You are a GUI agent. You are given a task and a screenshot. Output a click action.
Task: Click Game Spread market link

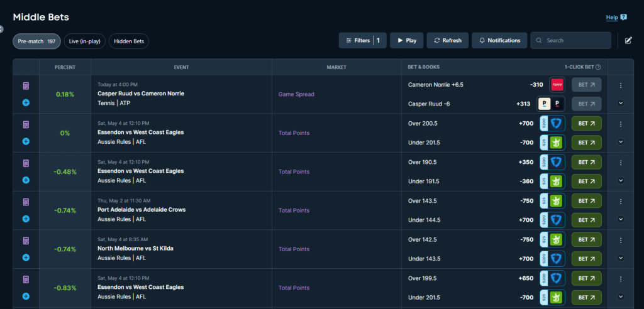(296, 94)
